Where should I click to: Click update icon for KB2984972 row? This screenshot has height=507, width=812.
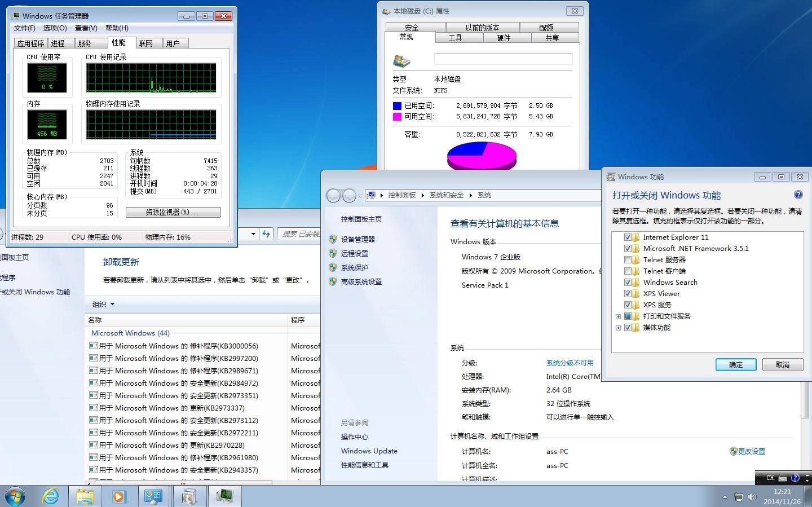click(94, 383)
